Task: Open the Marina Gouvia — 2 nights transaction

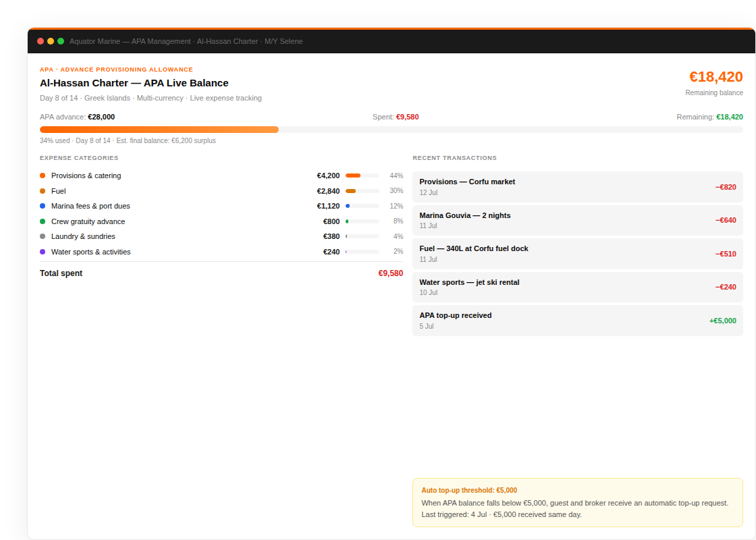Action: click(578, 220)
